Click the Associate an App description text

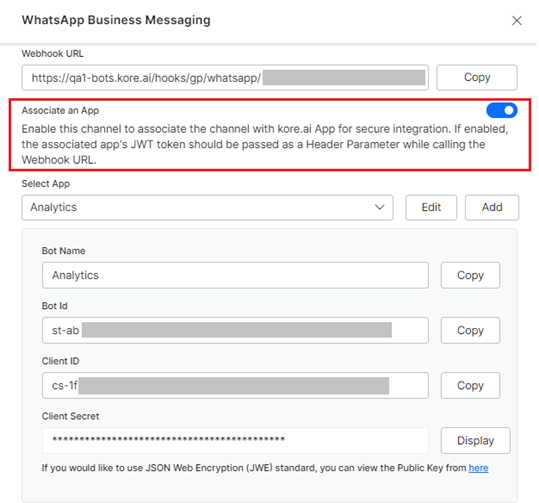[265, 144]
